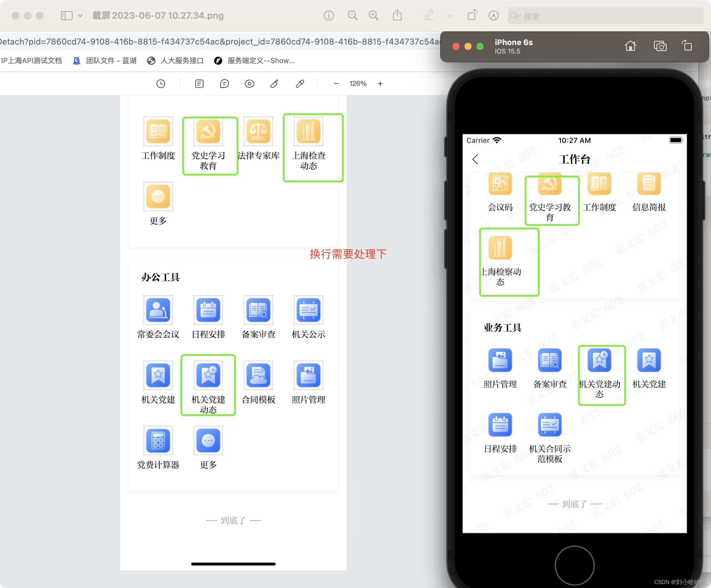711x588 pixels.
Task: Click the 126% zoom level value
Action: pyautogui.click(x=358, y=83)
